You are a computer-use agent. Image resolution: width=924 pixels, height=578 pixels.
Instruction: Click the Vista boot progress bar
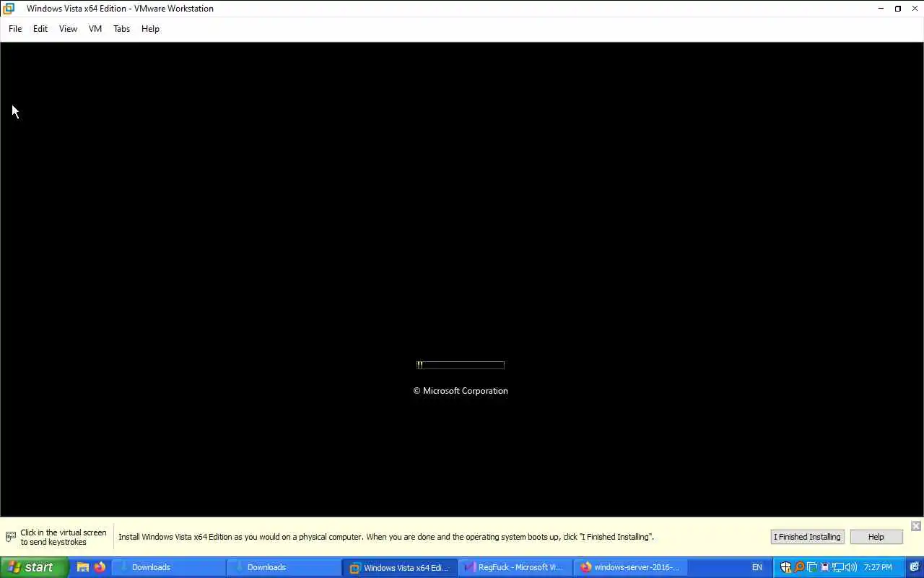(x=461, y=365)
